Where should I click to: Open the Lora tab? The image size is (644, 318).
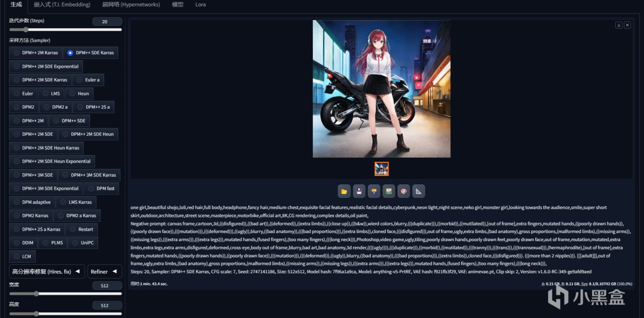(x=200, y=5)
